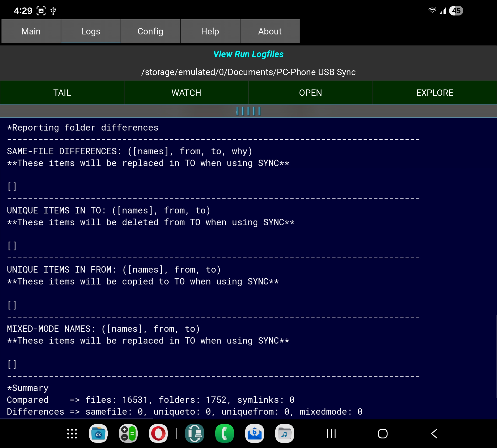Go to the About tab
This screenshot has width=497, height=448.
270,31
